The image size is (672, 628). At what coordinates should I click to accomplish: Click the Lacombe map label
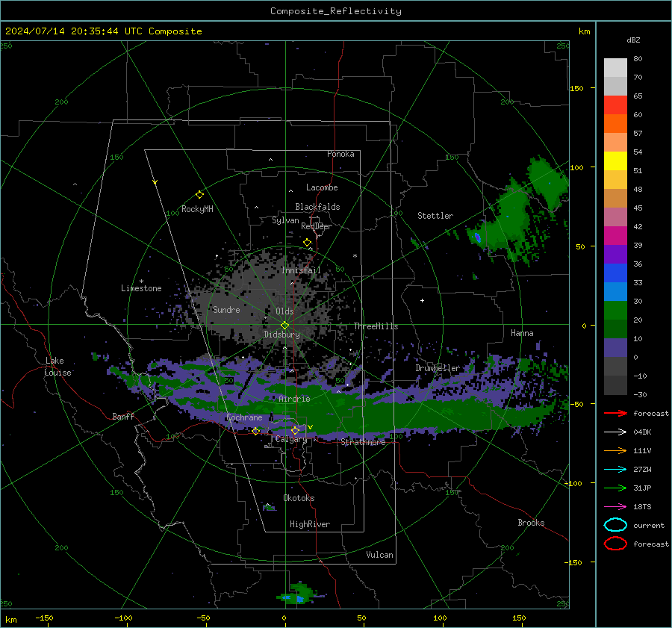[322, 187]
